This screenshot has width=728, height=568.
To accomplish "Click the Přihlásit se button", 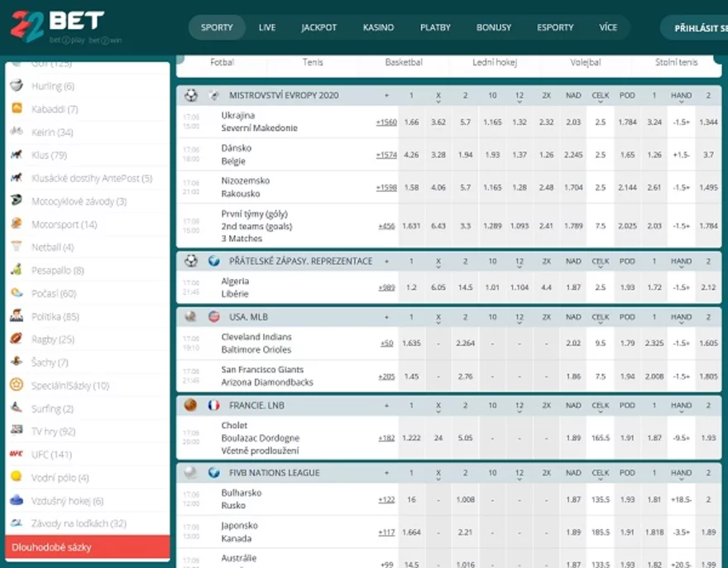I will (697, 27).
